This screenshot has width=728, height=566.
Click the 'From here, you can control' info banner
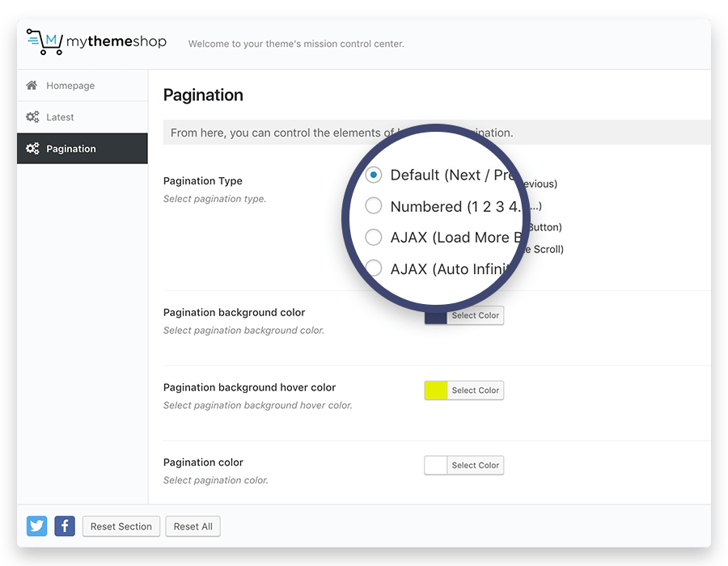click(437, 133)
